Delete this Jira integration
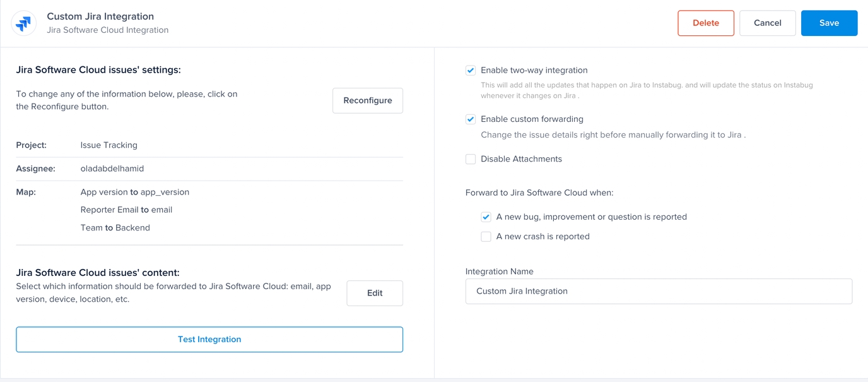This screenshot has width=868, height=382. pos(705,23)
